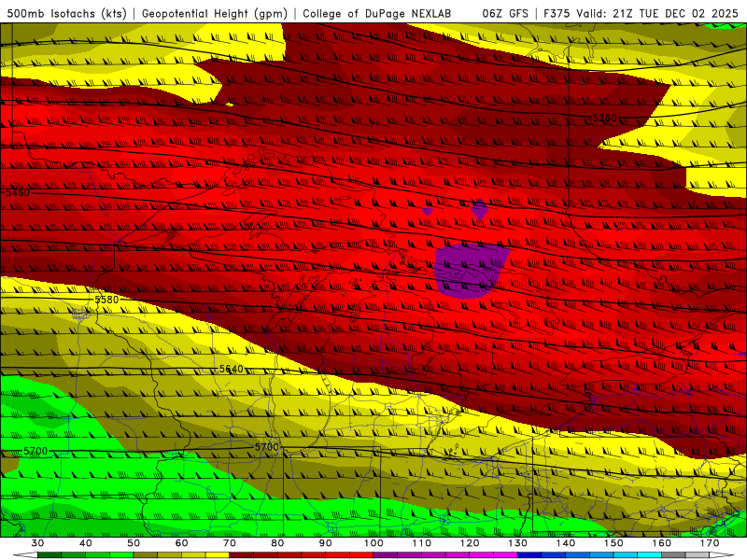Click the 90 value on the color scale

(325, 543)
